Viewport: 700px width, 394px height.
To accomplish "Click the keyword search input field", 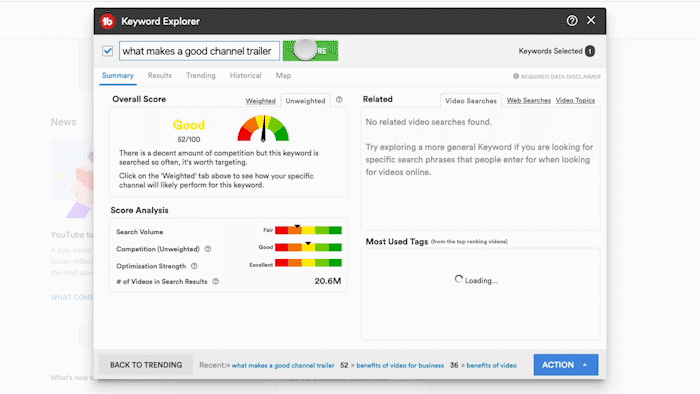I will [x=199, y=51].
